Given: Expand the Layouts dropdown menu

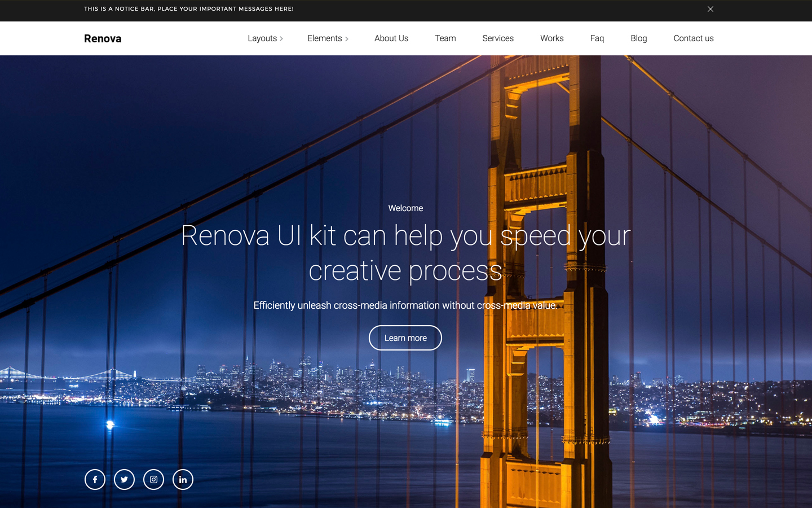Looking at the screenshot, I should click(262, 38).
